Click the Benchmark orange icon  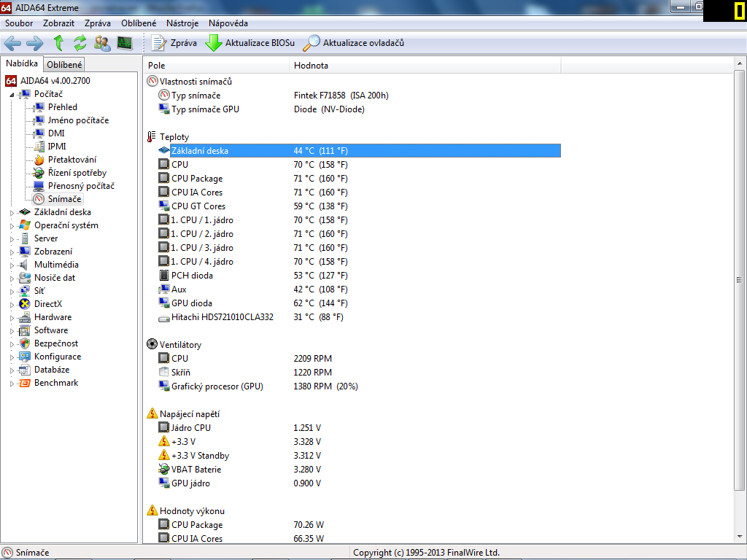pos(25,383)
